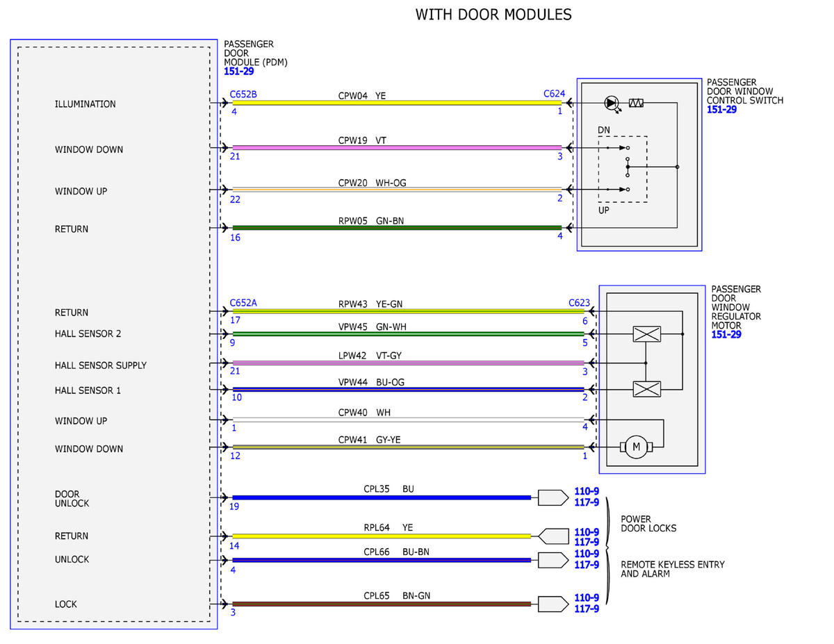This screenshot has height=644, width=834.
Task: Open connector link C624
Action: point(554,94)
